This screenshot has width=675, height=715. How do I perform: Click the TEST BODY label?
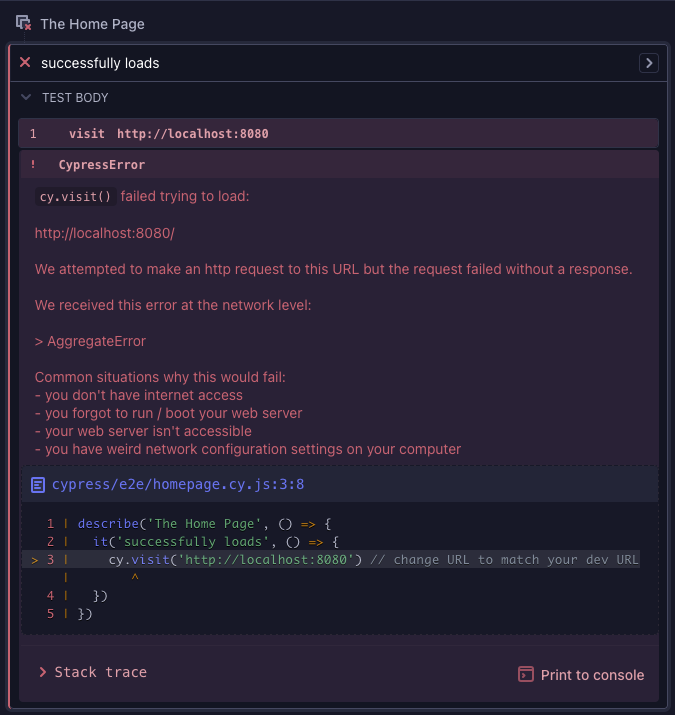coord(75,98)
